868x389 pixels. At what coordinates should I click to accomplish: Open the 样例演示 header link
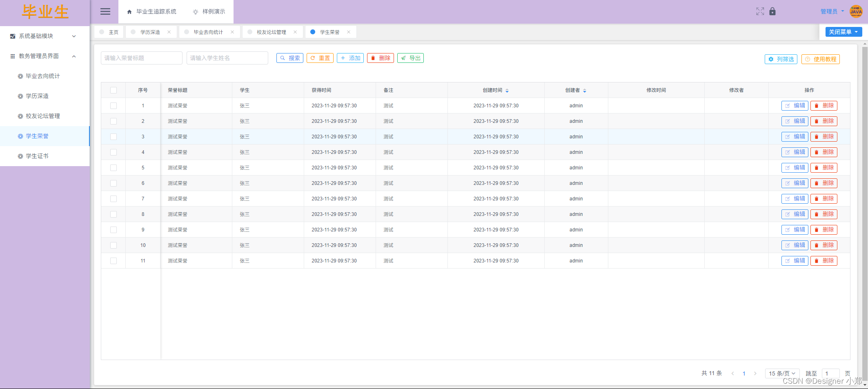pos(209,12)
